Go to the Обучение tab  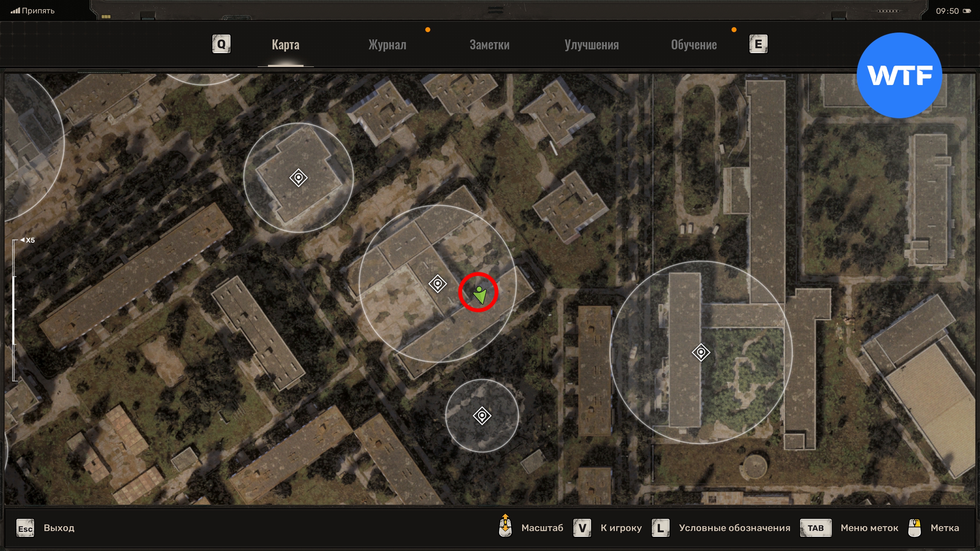click(x=694, y=45)
